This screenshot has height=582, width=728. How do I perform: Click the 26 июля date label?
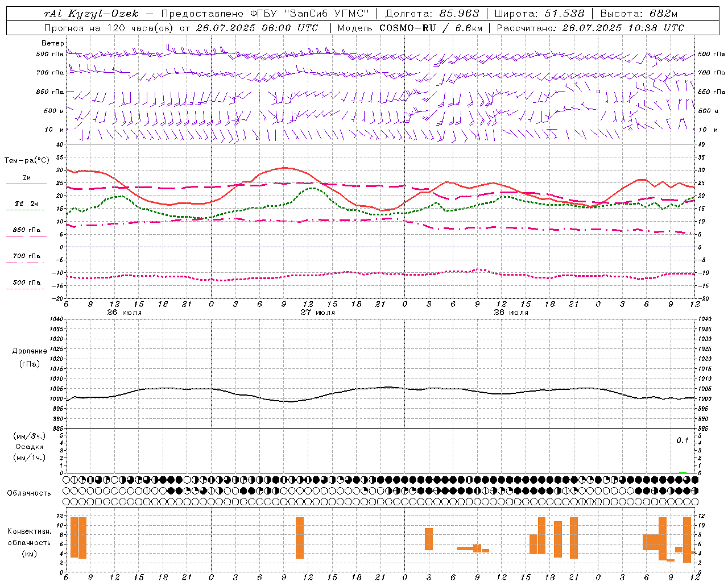pyautogui.click(x=125, y=313)
